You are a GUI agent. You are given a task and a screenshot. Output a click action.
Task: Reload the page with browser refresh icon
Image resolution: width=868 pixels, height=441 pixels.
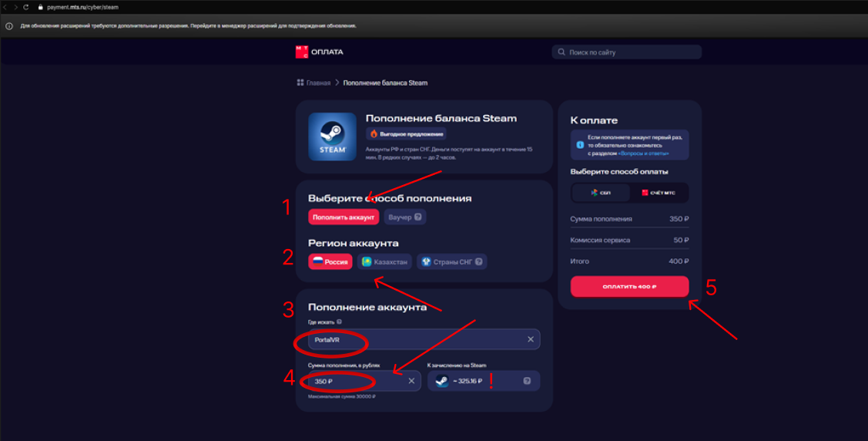[x=26, y=7]
